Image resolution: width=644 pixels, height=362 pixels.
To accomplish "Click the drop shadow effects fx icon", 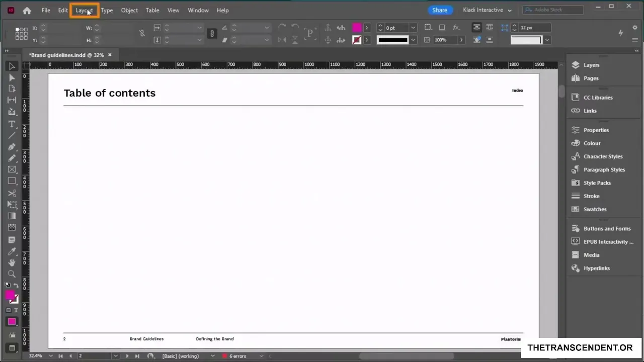I will (456, 27).
